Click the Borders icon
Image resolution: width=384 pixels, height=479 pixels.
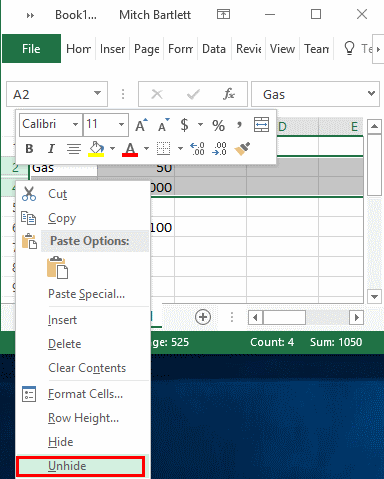[163, 149]
